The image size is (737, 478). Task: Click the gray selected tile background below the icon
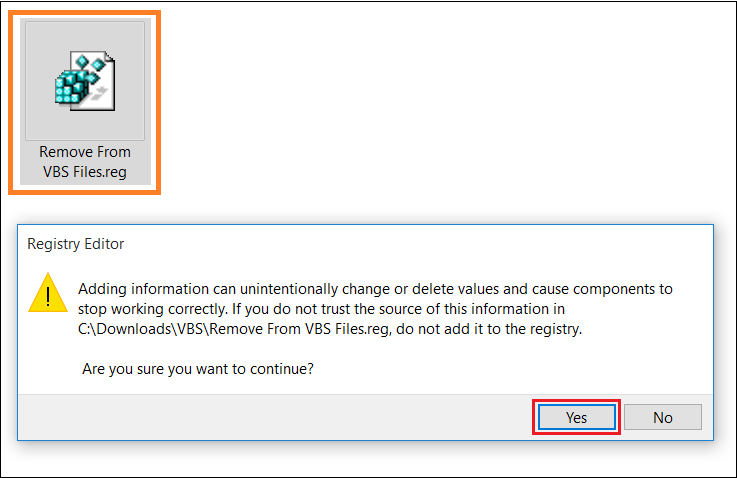[x=85, y=162]
